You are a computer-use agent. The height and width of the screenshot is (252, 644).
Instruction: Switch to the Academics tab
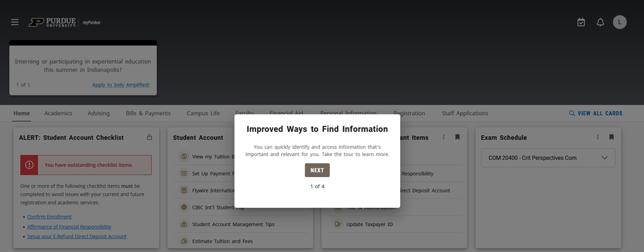click(x=58, y=113)
